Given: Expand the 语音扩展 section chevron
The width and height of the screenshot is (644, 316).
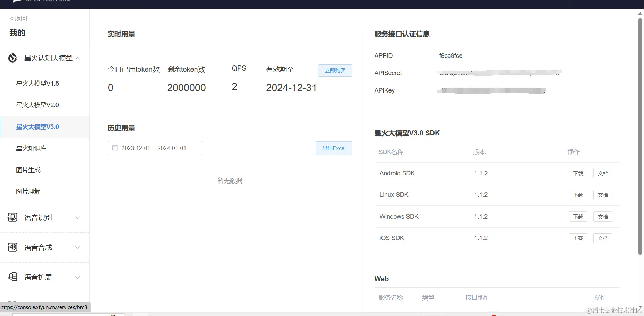Looking at the screenshot, I should (78, 277).
